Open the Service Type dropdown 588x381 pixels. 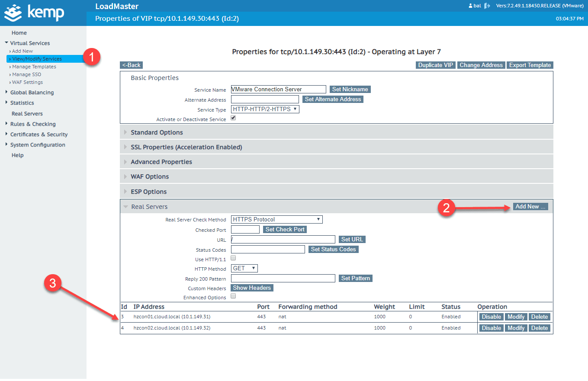point(264,109)
